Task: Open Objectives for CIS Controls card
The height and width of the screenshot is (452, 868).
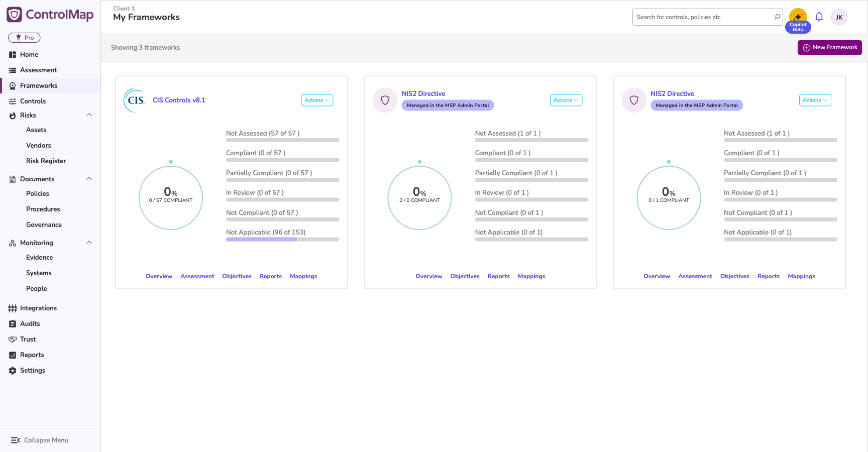Action: 237,277
